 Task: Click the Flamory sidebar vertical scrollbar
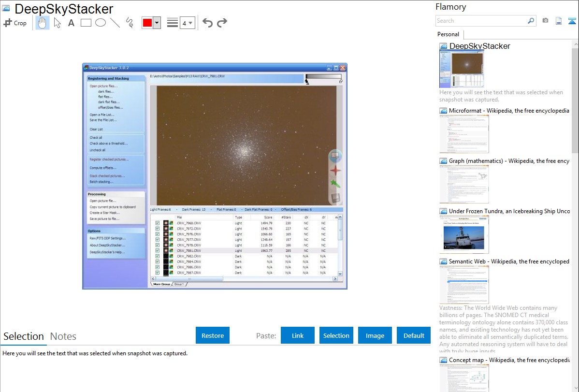pos(575,100)
